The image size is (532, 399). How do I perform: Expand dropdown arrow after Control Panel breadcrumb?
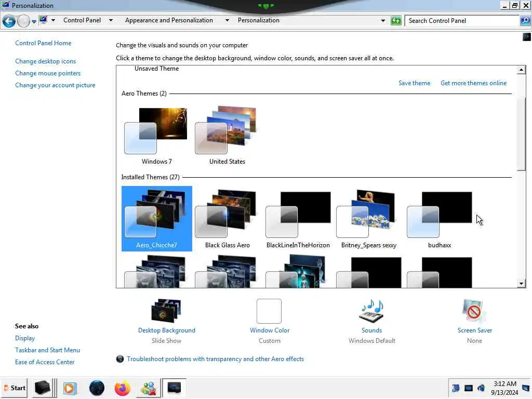click(x=111, y=20)
